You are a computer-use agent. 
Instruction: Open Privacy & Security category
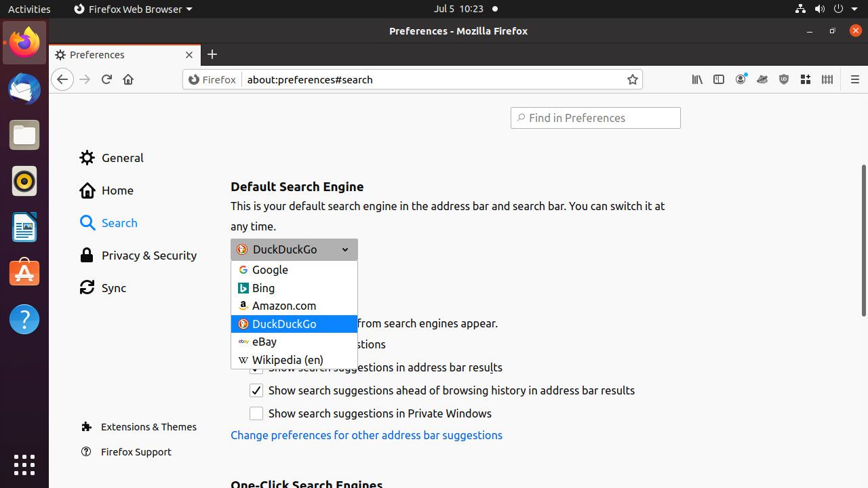point(138,256)
